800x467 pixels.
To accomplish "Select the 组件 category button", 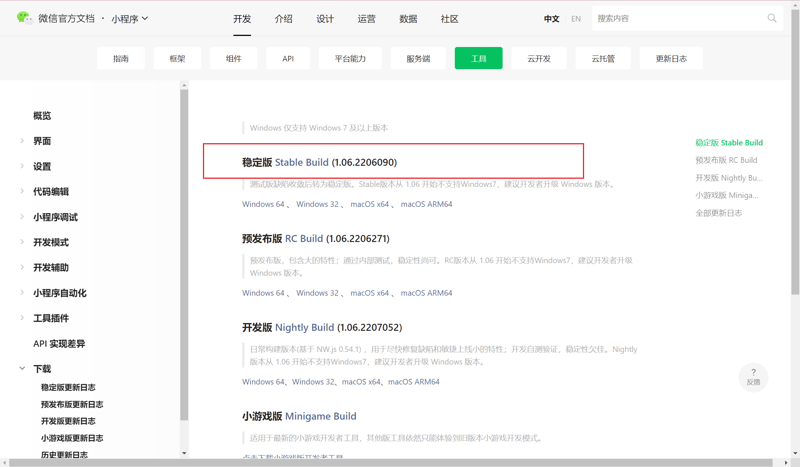I will [234, 58].
